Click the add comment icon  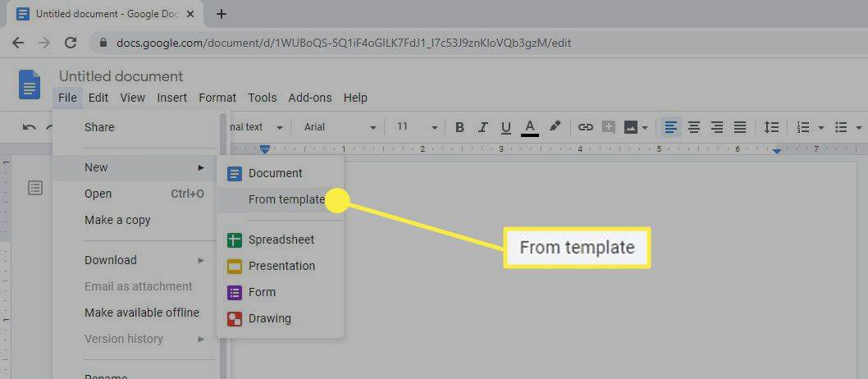click(609, 127)
